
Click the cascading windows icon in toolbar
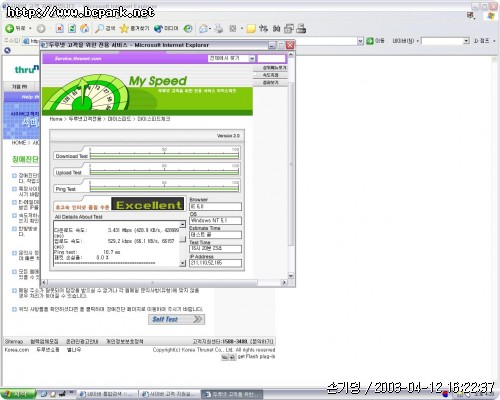pos(289,29)
